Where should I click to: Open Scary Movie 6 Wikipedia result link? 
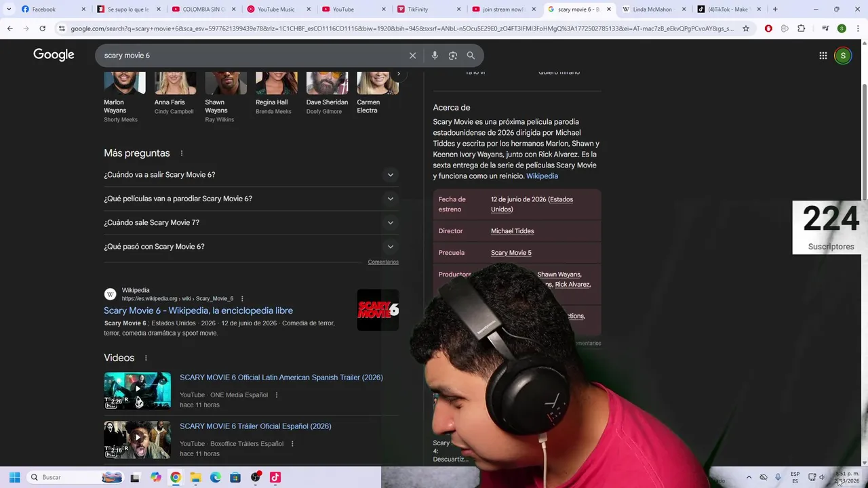pos(198,310)
